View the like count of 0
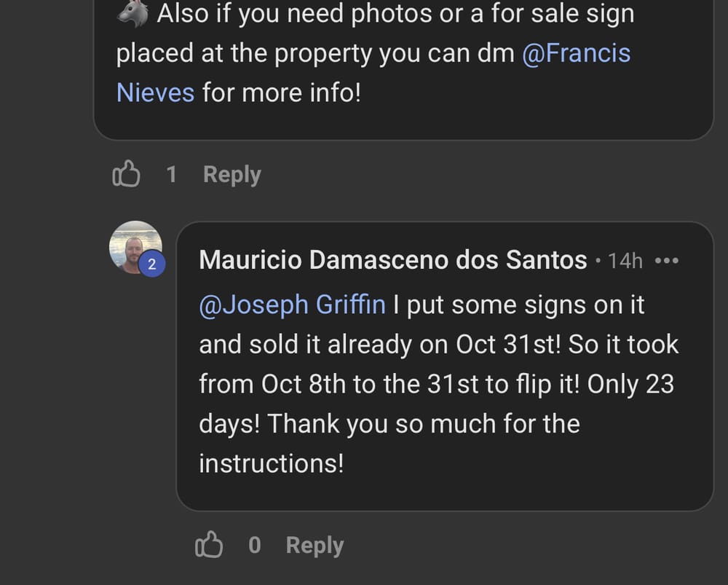This screenshot has height=585, width=728. pyautogui.click(x=254, y=546)
